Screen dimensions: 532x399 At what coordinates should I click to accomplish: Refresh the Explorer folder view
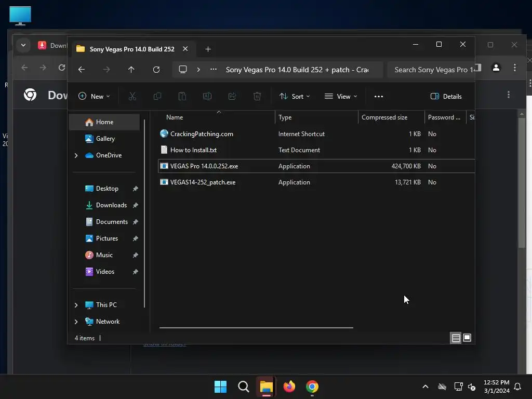pyautogui.click(x=156, y=70)
